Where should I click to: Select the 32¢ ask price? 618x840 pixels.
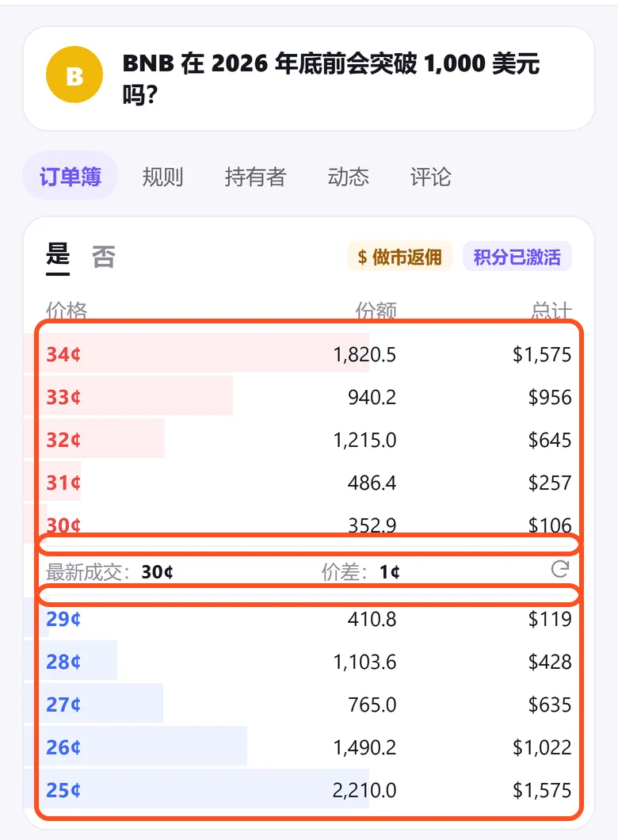63,440
